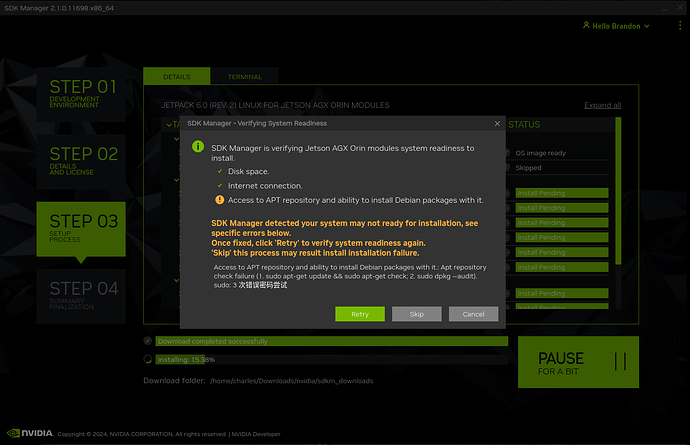Click the orange 'Once fixed, click Retry' line
Viewport: 690px width, 445px height.
[x=318, y=243]
